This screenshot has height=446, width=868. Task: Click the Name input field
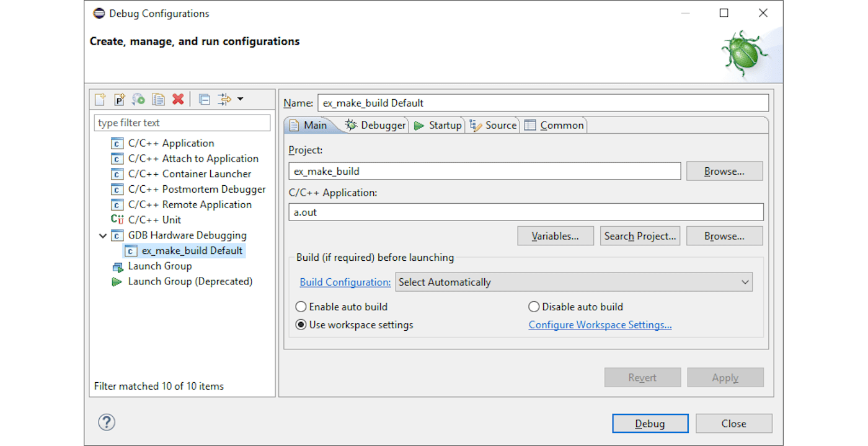(543, 103)
